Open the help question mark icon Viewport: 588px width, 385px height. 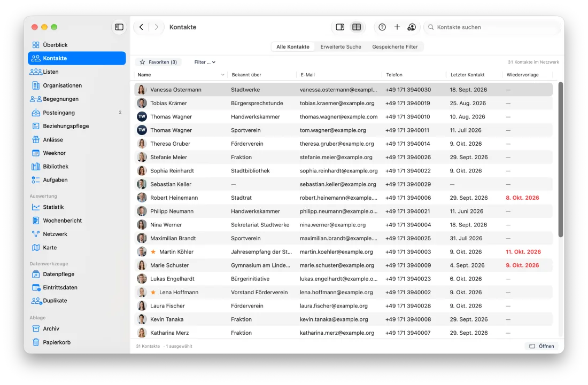[382, 27]
